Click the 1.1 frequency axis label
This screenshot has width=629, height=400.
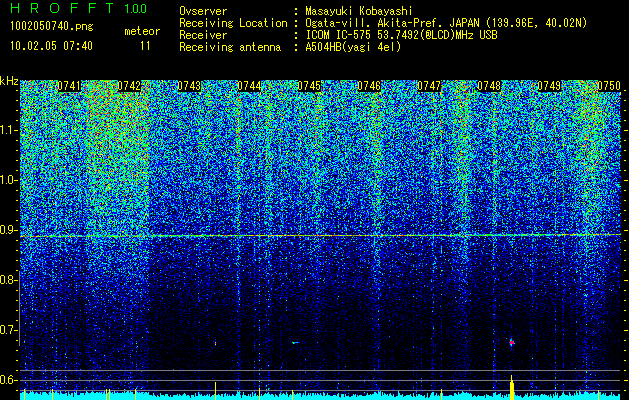tap(8, 130)
